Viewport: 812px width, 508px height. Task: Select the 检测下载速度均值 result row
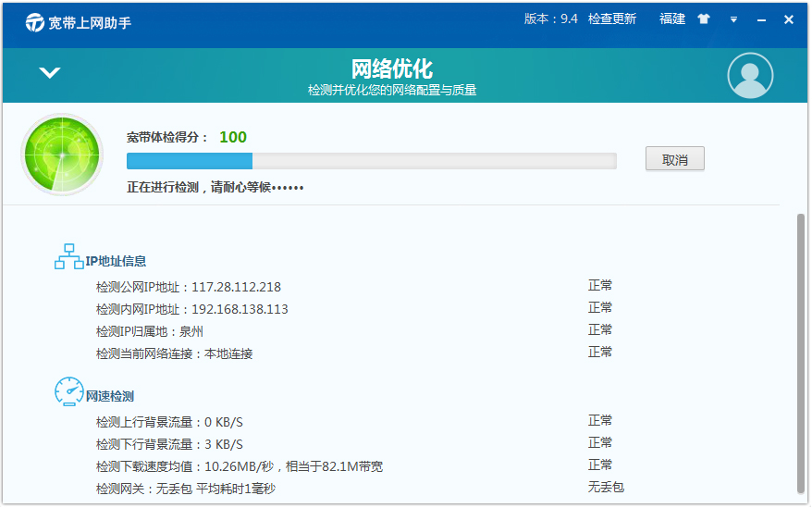pyautogui.click(x=240, y=466)
